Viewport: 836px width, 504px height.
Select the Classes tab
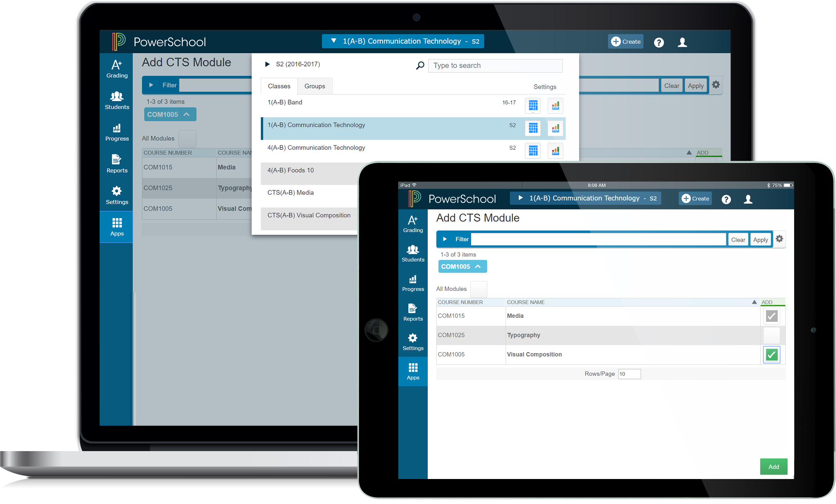279,86
